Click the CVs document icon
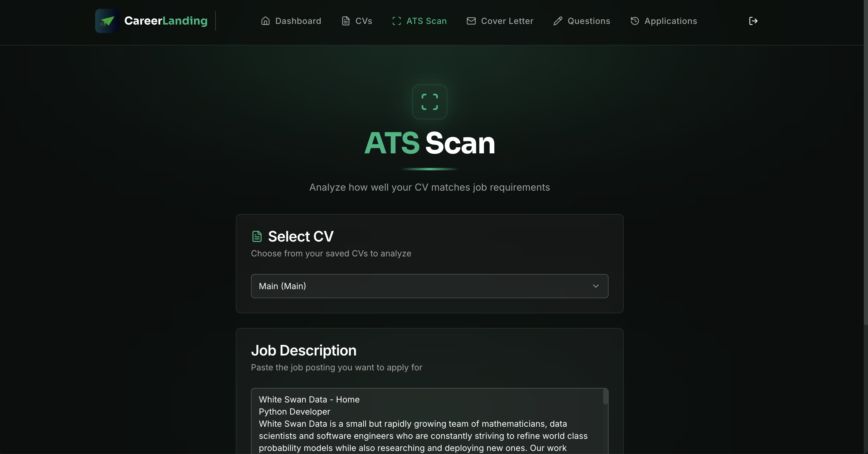 (346, 21)
